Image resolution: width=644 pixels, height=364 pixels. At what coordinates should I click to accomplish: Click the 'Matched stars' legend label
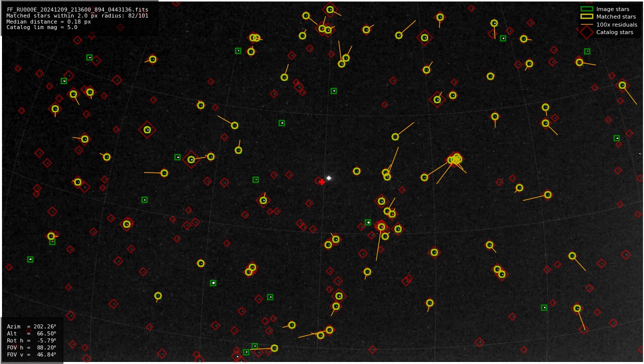pyautogui.click(x=616, y=17)
